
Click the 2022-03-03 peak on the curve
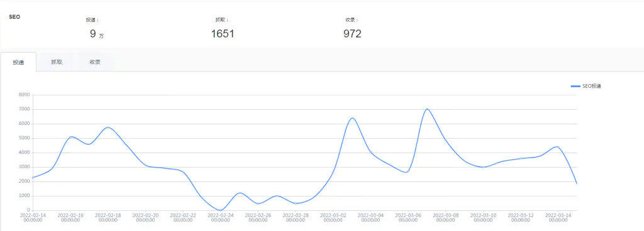352,119
